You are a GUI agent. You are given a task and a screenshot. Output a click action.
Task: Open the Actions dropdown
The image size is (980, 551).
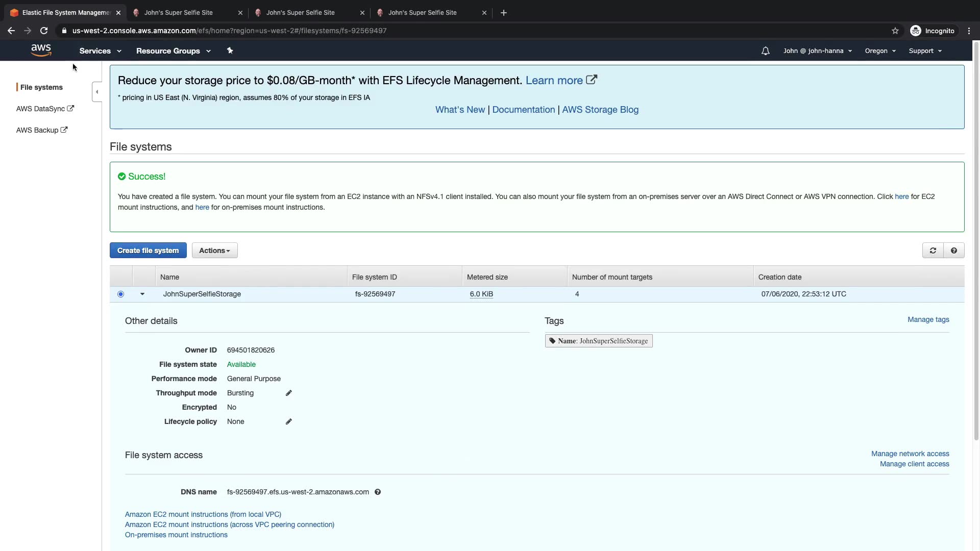(214, 251)
